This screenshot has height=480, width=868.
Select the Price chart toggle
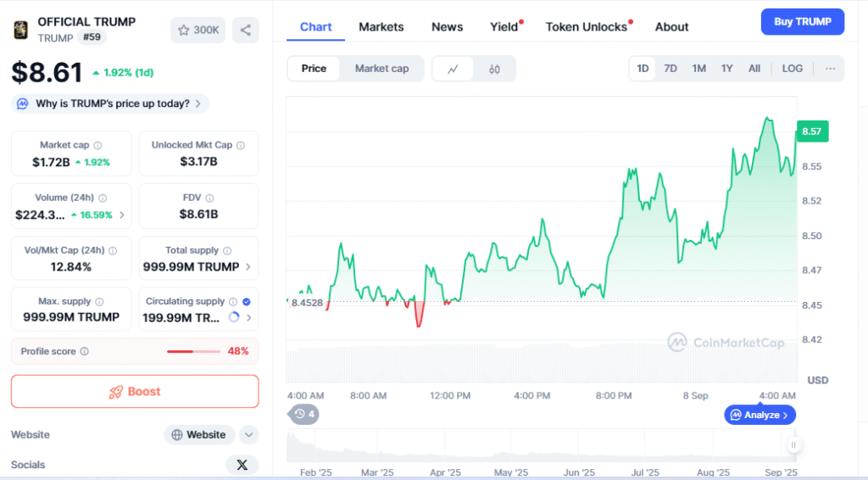[314, 69]
